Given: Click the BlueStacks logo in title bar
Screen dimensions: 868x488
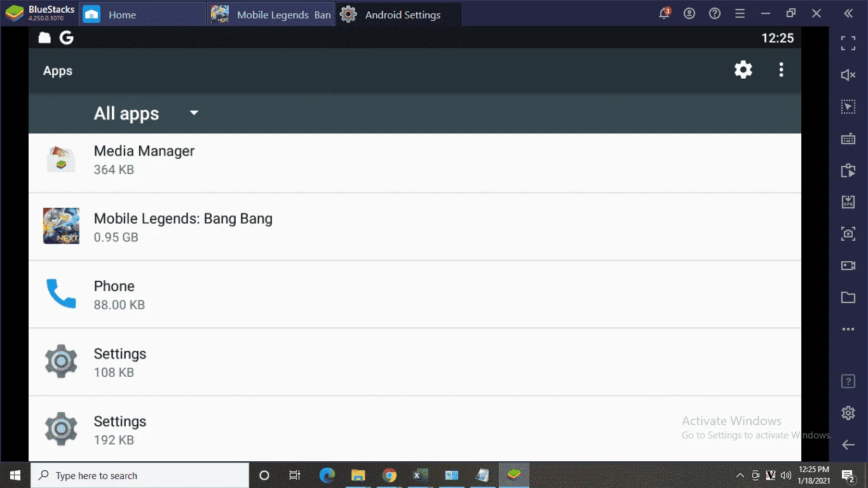Looking at the screenshot, I should click(15, 13).
